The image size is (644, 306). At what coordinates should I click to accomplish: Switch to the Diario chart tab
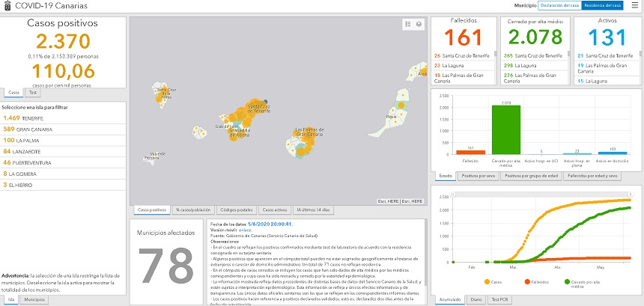click(x=476, y=299)
